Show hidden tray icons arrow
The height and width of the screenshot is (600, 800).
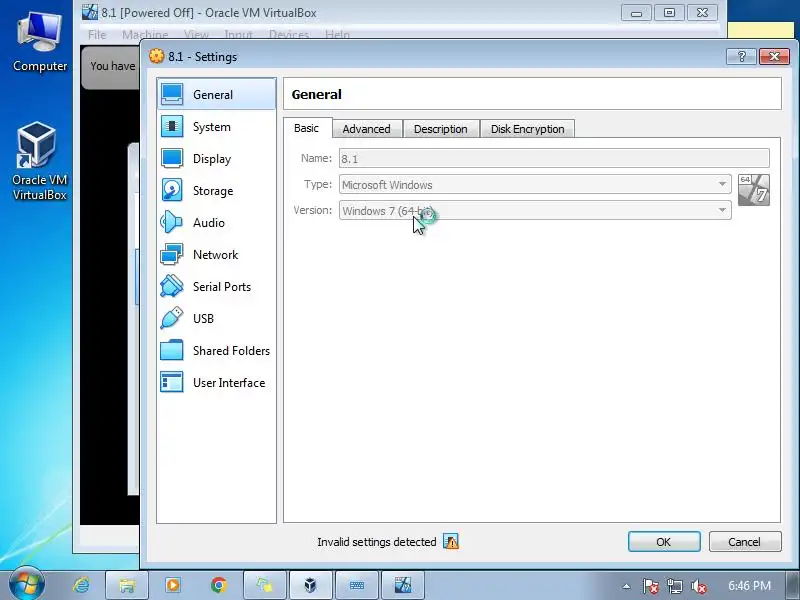(627, 587)
